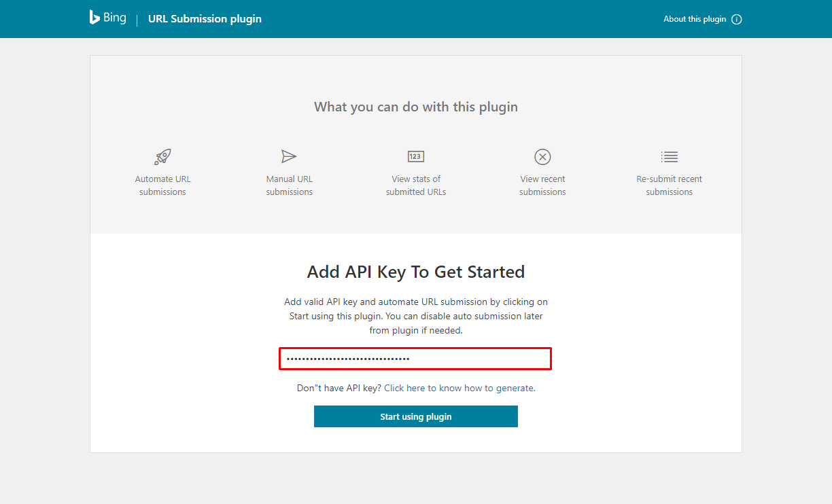The height and width of the screenshot is (504, 832).
Task: Select the rocket icon for Automate URL submissions
Action: (x=162, y=156)
